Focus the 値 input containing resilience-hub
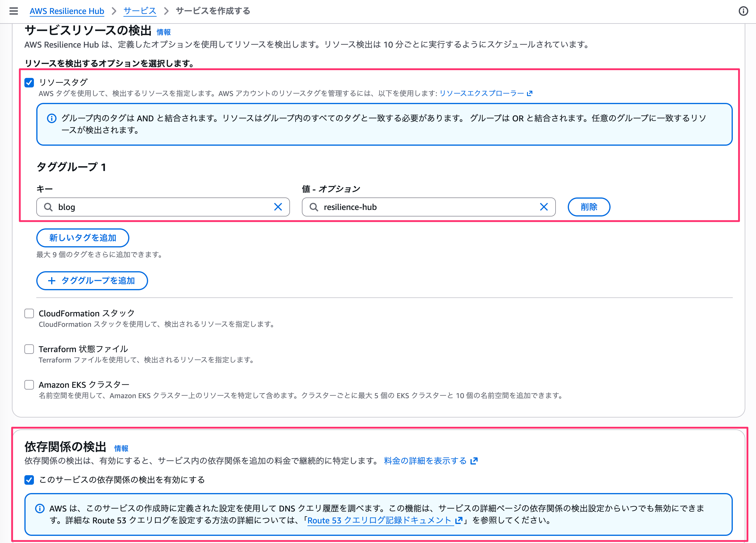This screenshot has width=756, height=543. (429, 207)
